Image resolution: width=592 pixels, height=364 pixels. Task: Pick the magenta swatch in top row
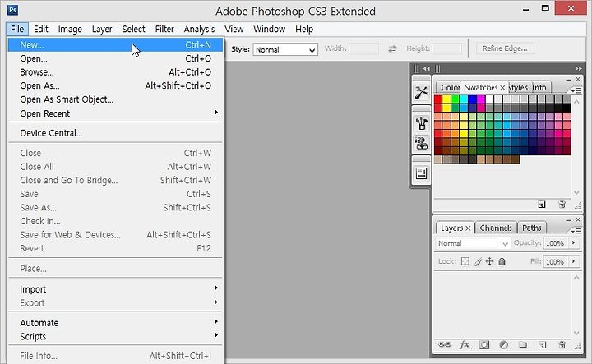pyautogui.click(x=481, y=99)
